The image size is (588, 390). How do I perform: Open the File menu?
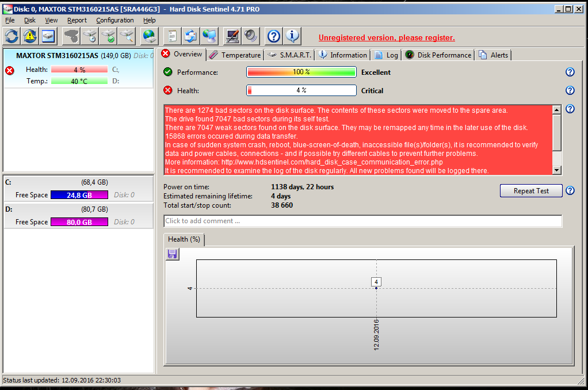click(10, 20)
